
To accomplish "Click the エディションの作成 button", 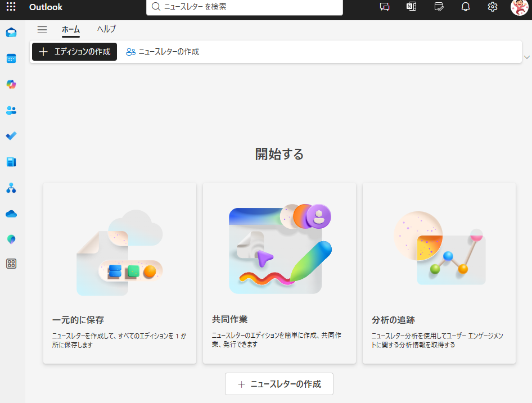I will [74, 52].
